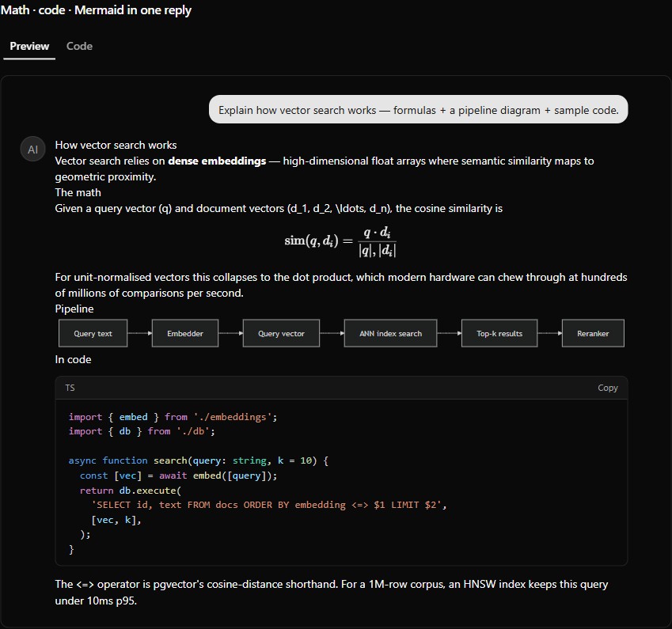This screenshot has width=672, height=629.
Task: Click the 'In code' heading
Action: (x=73, y=359)
